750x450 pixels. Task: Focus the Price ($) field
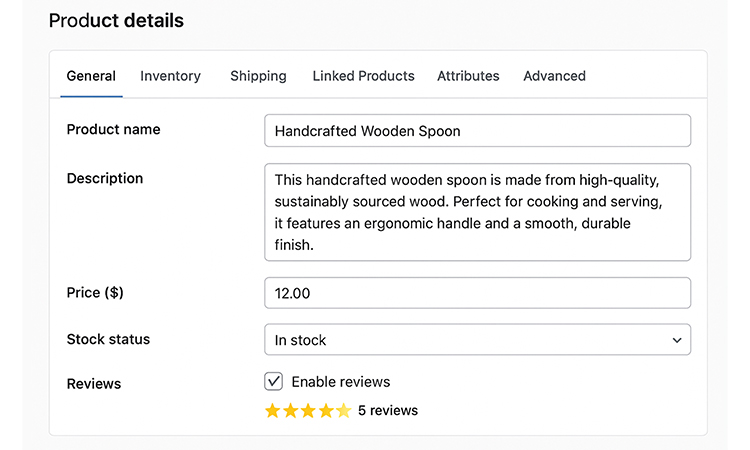477,293
